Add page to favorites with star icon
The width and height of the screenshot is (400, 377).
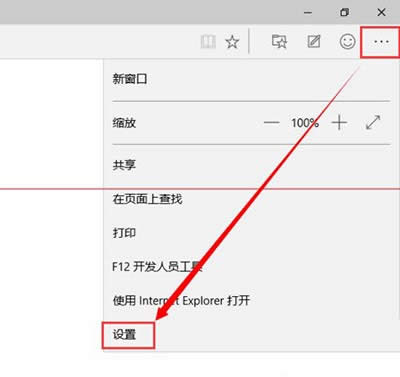232,42
